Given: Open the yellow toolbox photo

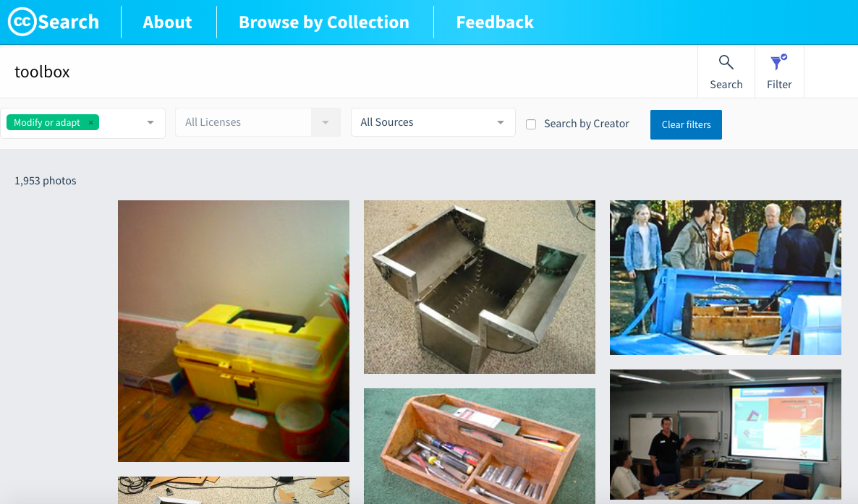Looking at the screenshot, I should 234,331.
